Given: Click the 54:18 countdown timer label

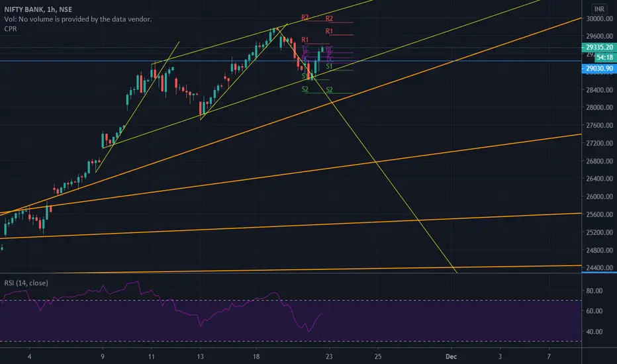Looking at the screenshot, I should point(604,58).
